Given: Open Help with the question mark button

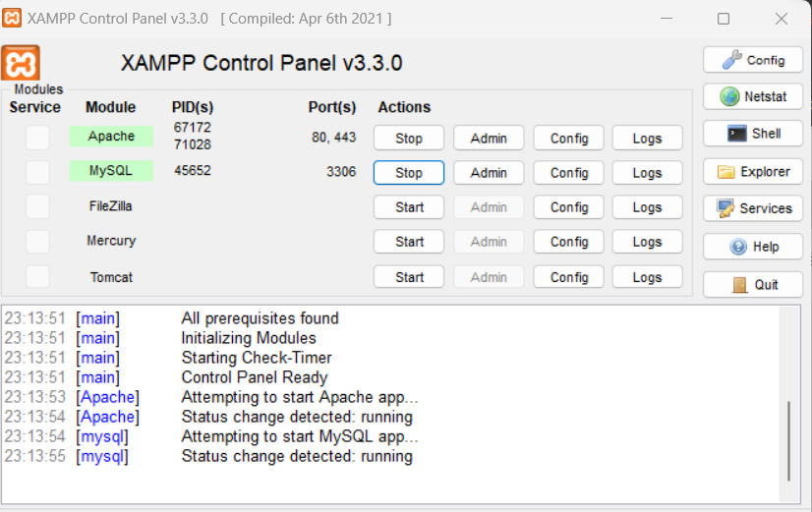Looking at the screenshot, I should [x=753, y=247].
